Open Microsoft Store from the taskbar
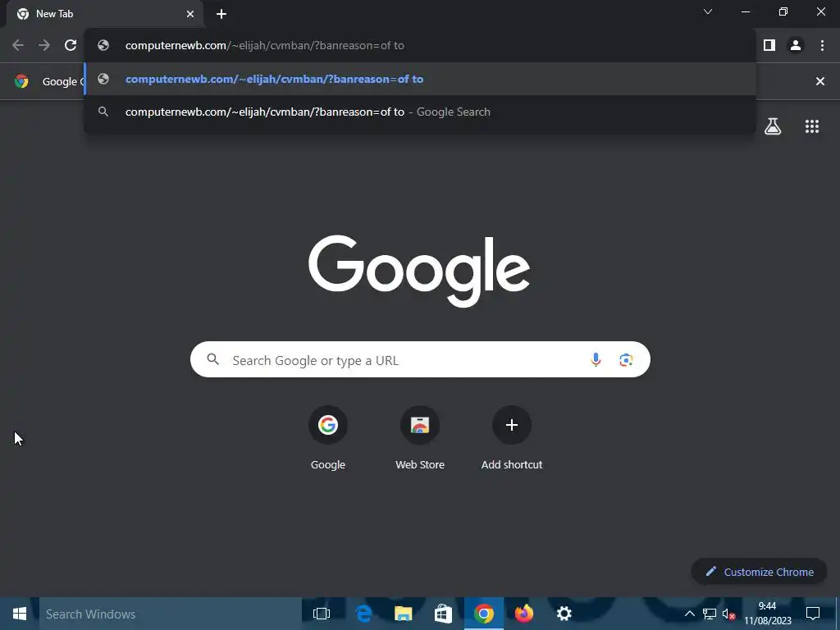The width and height of the screenshot is (840, 630). [443, 614]
